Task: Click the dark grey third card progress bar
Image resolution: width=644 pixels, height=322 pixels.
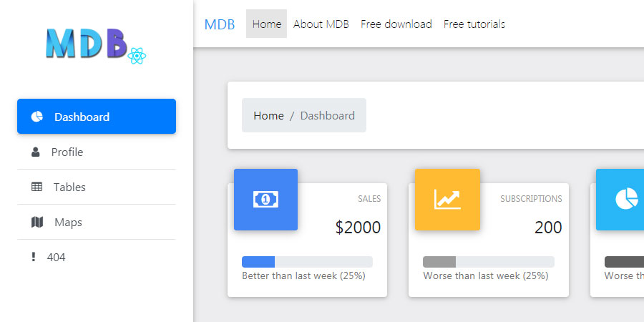Action: pos(624,262)
